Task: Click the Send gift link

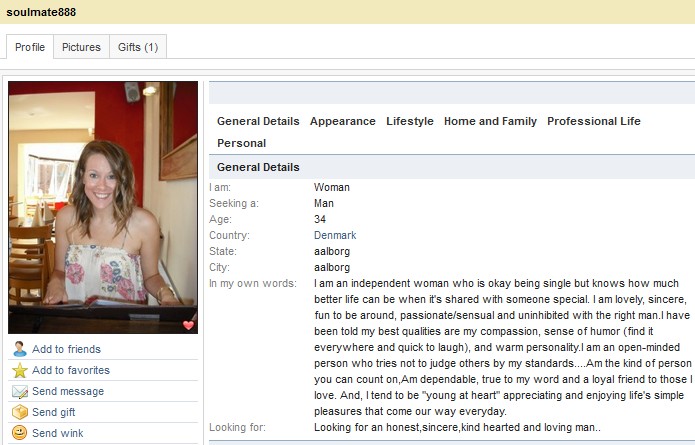Action: [x=54, y=412]
